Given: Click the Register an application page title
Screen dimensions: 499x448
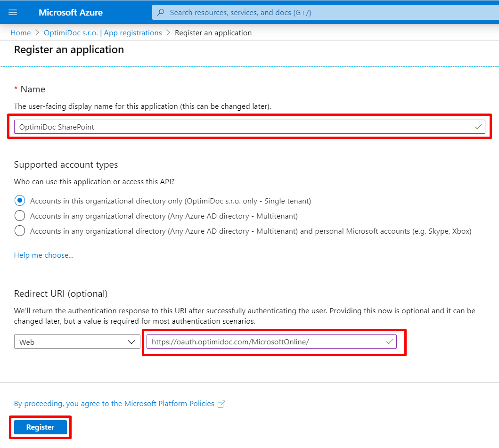Looking at the screenshot, I should (x=69, y=49).
